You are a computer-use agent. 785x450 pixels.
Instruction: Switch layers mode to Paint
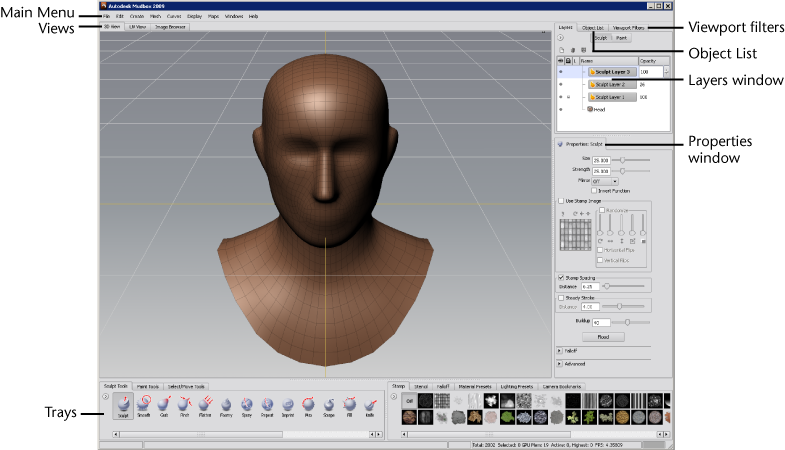click(620, 39)
